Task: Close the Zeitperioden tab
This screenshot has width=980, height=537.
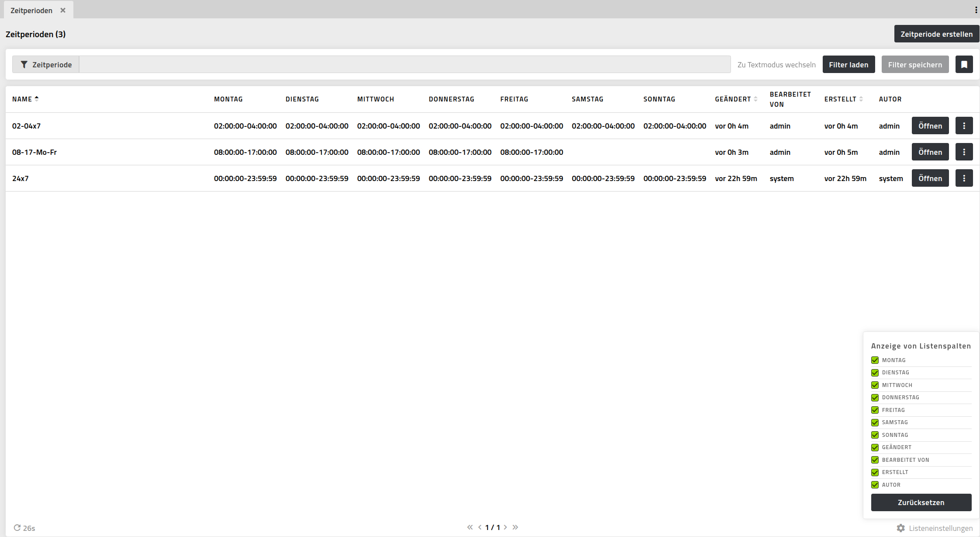Action: (x=63, y=10)
